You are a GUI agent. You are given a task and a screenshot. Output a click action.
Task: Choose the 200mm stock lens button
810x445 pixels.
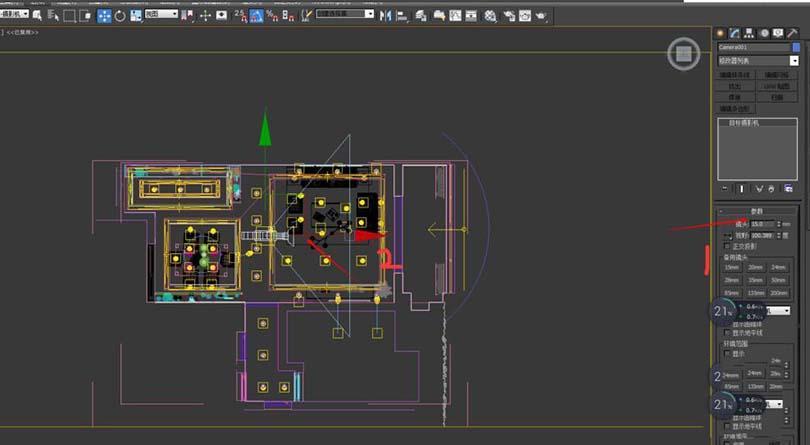(779, 292)
